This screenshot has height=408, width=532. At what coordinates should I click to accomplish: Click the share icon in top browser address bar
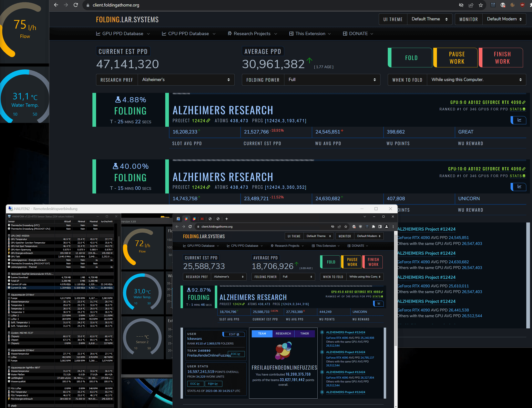pyautogui.click(x=471, y=5)
